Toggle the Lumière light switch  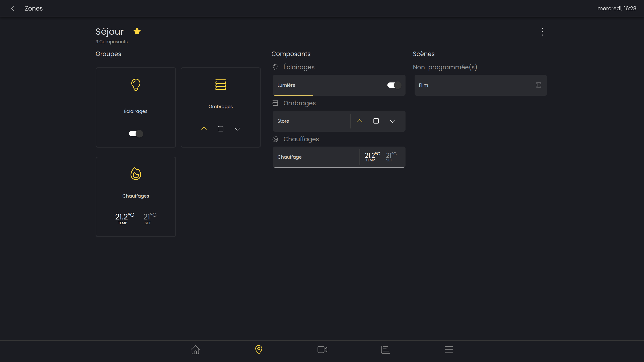click(x=394, y=85)
